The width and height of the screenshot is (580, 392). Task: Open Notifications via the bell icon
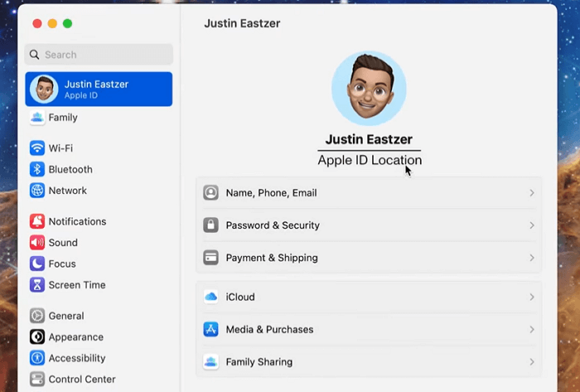coord(37,221)
